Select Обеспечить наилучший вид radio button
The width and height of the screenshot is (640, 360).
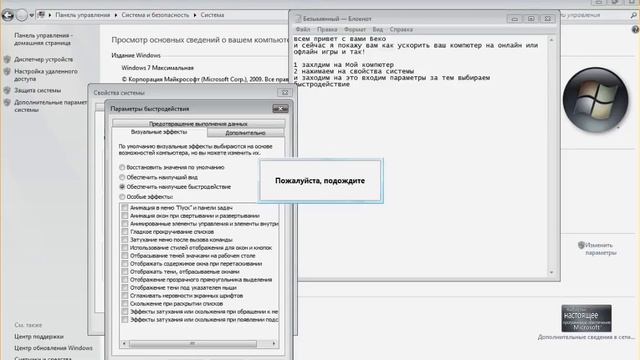122,177
